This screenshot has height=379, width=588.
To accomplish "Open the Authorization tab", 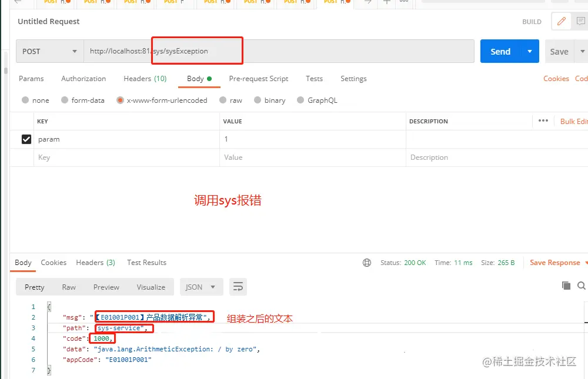I will (x=83, y=79).
